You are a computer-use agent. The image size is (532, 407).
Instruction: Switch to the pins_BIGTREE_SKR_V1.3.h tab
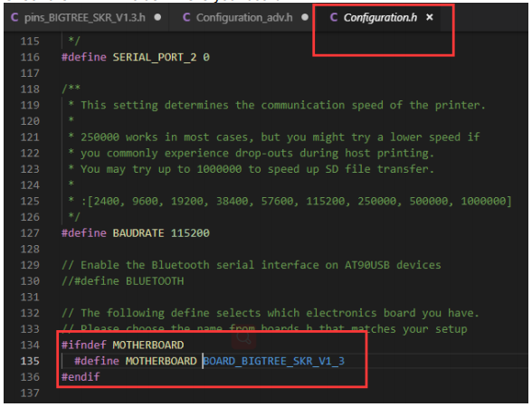pos(85,17)
